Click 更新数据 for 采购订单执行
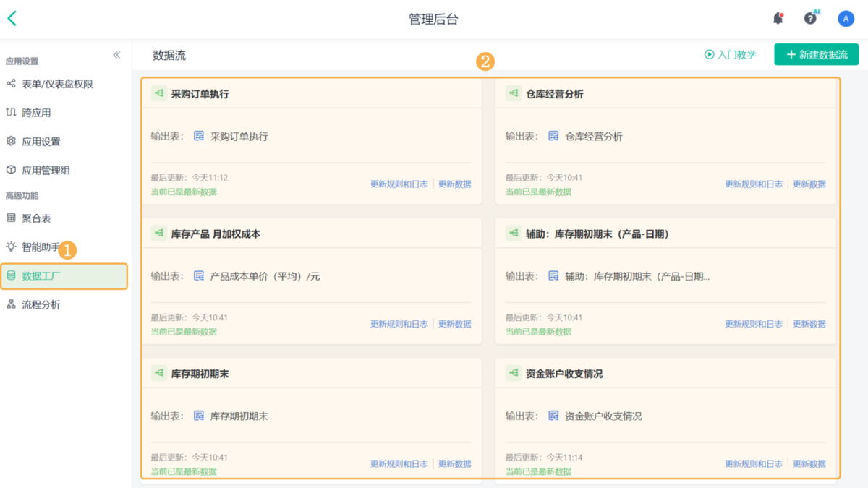868x488 pixels. (x=454, y=184)
